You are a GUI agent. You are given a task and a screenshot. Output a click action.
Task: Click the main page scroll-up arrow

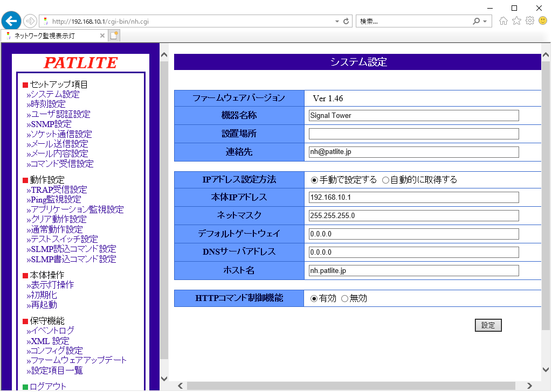[x=546, y=55]
